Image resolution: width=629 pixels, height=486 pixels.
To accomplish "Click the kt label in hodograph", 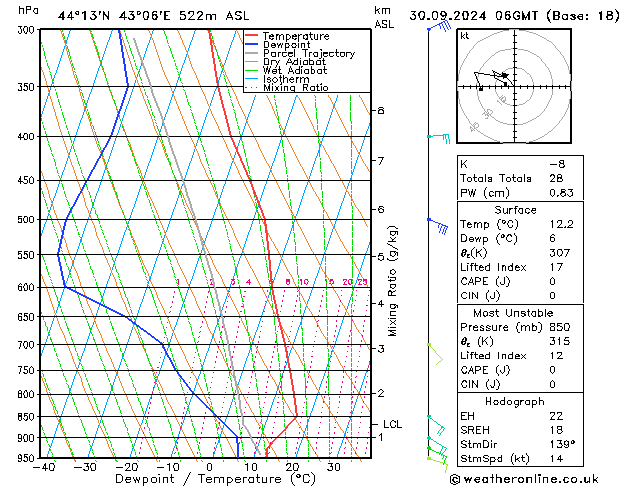I will (465, 36).
